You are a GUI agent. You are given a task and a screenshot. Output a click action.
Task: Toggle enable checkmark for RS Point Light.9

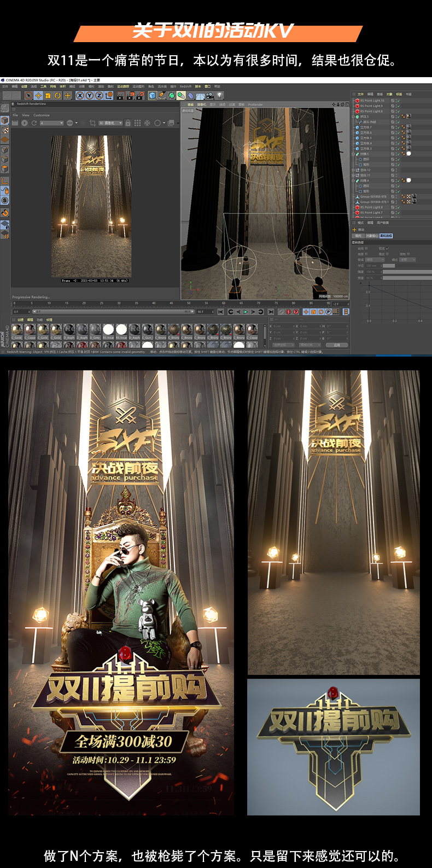coord(399,106)
